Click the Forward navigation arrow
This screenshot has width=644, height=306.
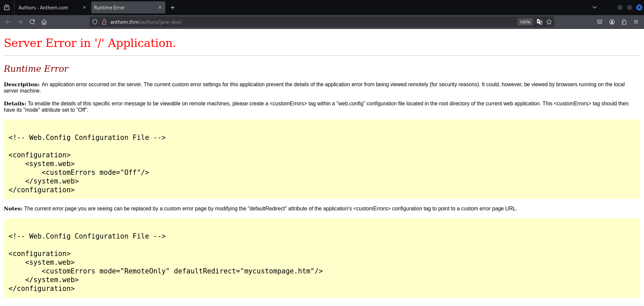(x=20, y=22)
